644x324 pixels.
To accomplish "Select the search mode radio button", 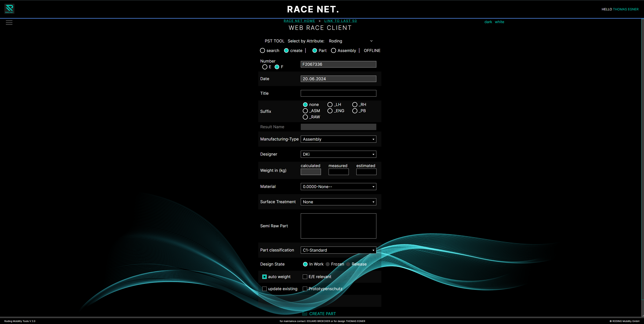I will pos(262,50).
